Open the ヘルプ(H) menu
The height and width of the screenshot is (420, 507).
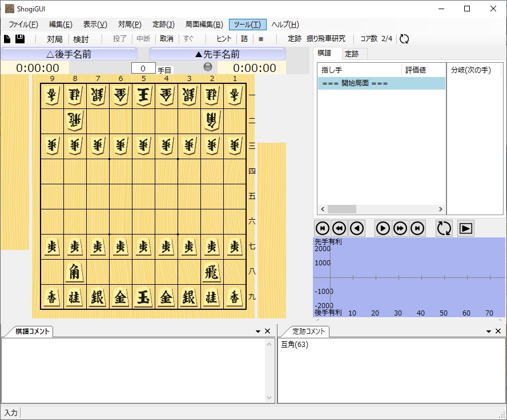click(285, 25)
